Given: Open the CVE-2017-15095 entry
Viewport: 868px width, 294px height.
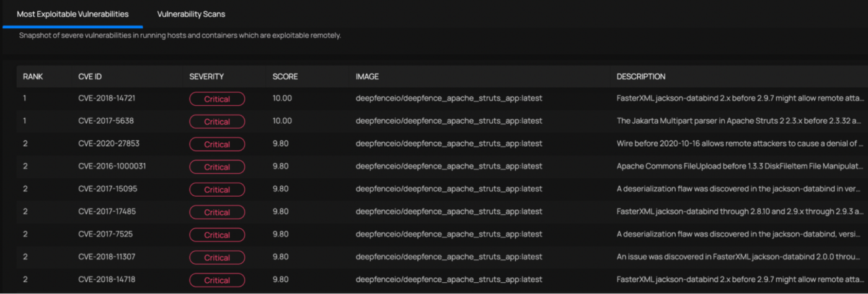Looking at the screenshot, I should 108,189.
